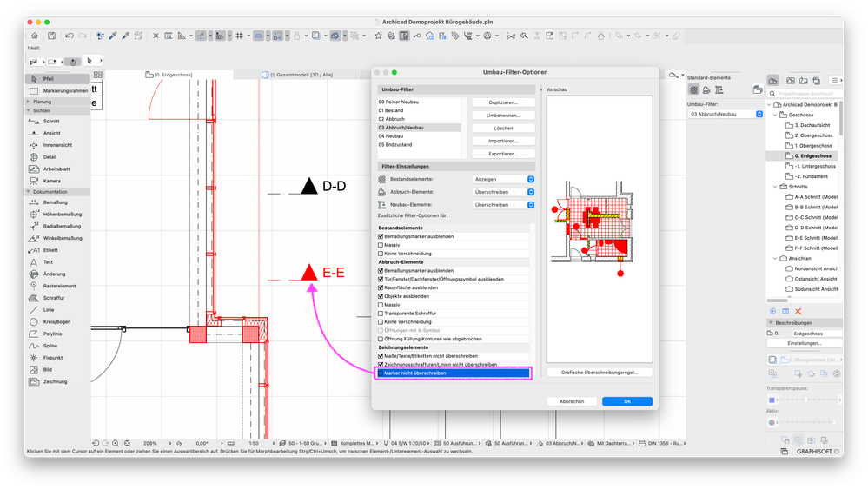Open Abbruch-Elemente Überschreiben dropdown
Viewport: 868px width, 489px height.
[503, 192]
